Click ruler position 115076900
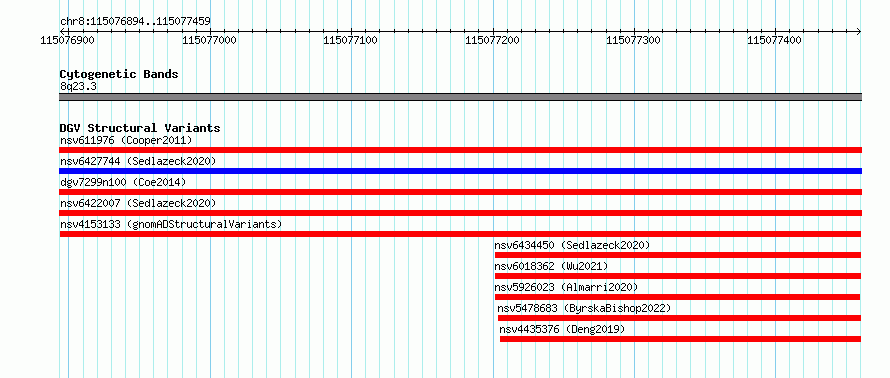 (x=68, y=40)
